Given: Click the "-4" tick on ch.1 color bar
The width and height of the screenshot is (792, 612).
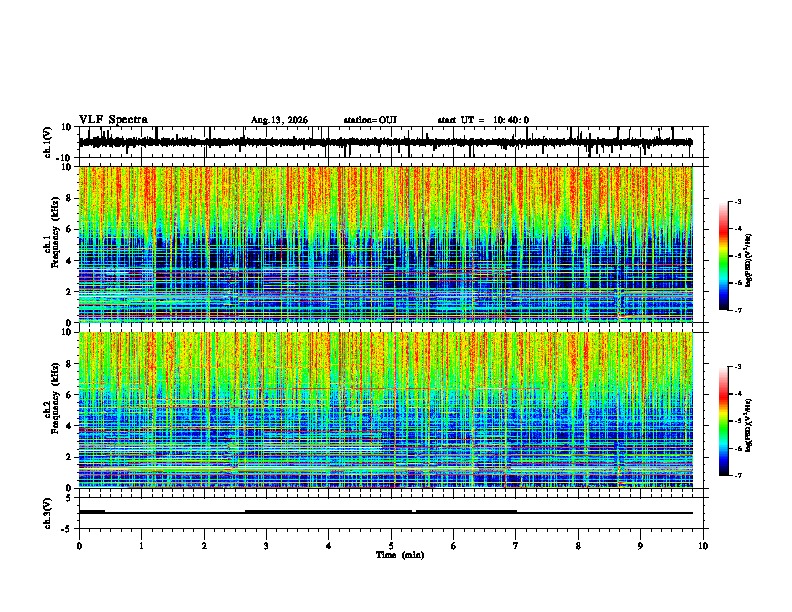Looking at the screenshot, I should tap(738, 229).
